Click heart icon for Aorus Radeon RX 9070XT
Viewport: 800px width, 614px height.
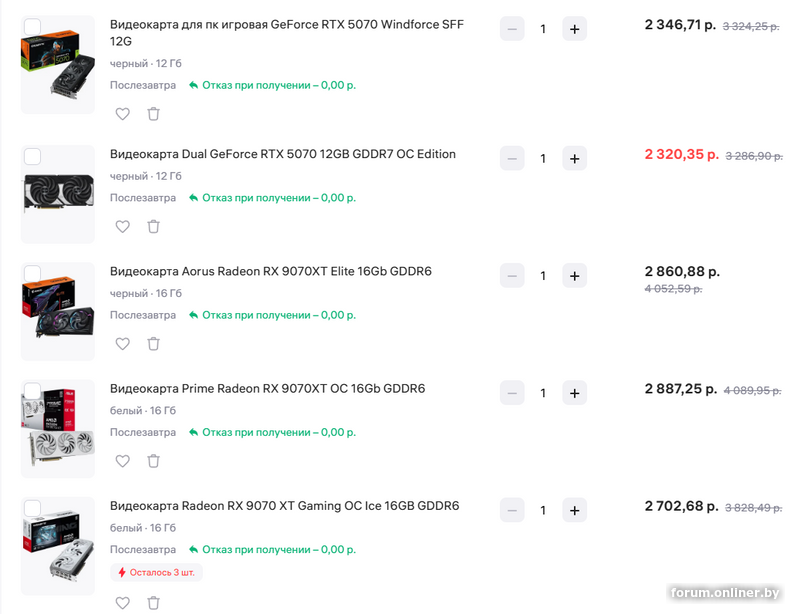tap(123, 344)
